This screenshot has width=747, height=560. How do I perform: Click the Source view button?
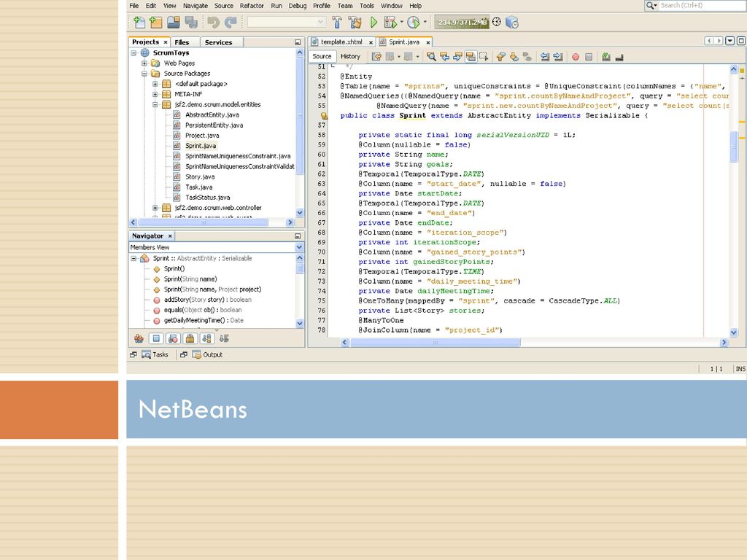click(x=322, y=56)
